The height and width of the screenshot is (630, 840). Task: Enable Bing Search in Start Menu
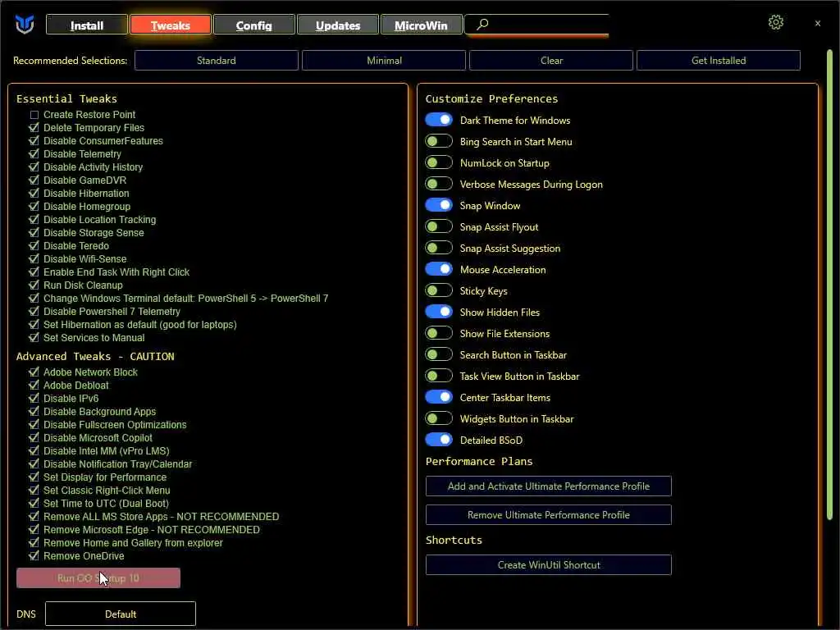click(439, 141)
